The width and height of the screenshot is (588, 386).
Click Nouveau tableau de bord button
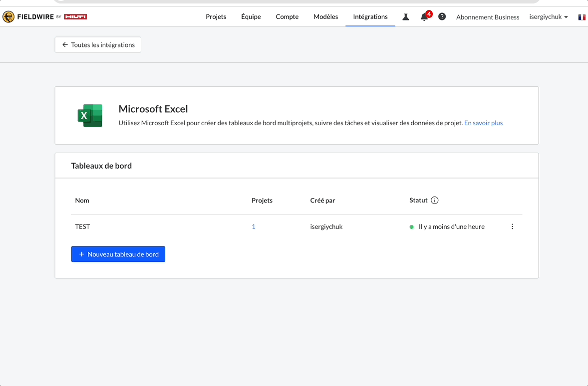click(118, 254)
